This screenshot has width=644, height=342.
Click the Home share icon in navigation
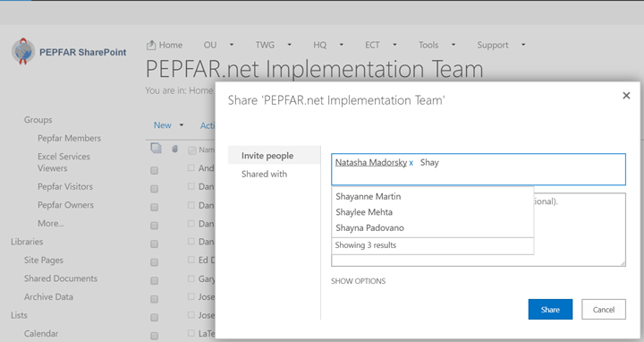151,45
